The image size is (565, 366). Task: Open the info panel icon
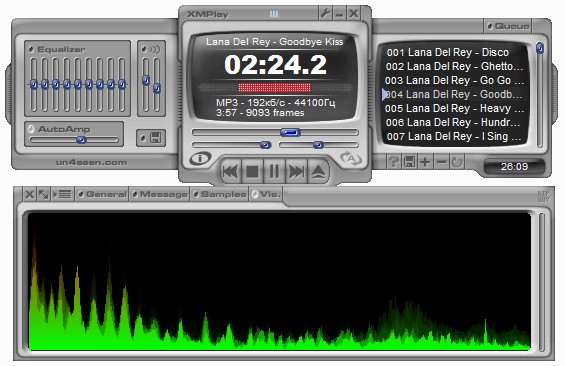coord(200,158)
